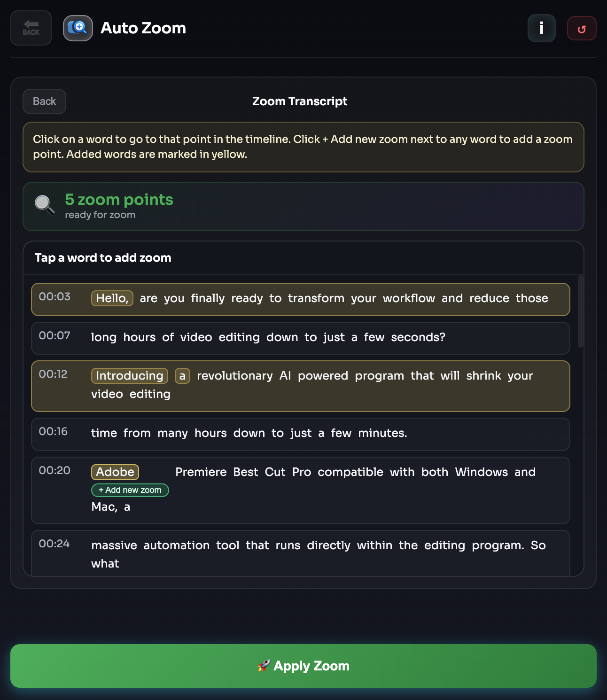
Task: Toggle the highlighted word "a" after Introducing
Action: coord(182,376)
